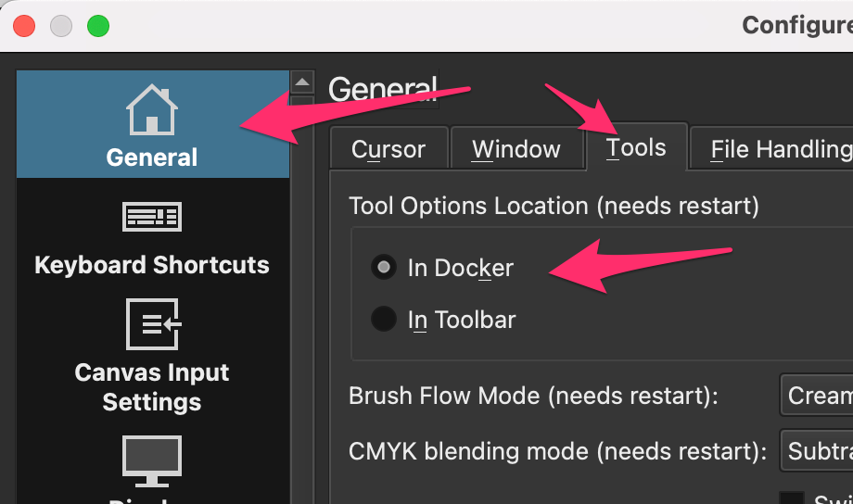Click the Canvas Input Settings text label
The width and height of the screenshot is (853, 504).
pos(152,387)
